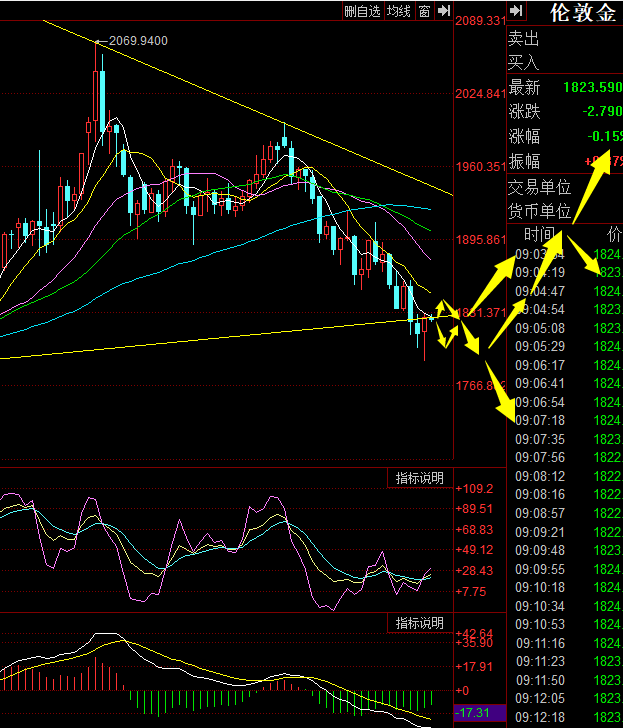Image resolution: width=623 pixels, height=728 pixels.
Task: Click the 涨跌 change label
Action: 524,111
